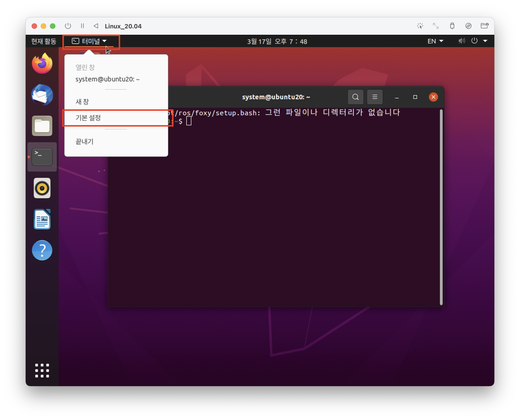The image size is (520, 420).
Task: Select 기본 설정 menu item
Action: pos(88,118)
